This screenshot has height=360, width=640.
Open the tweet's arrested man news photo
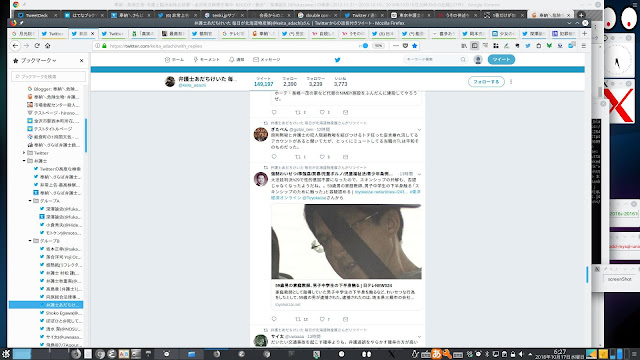click(x=346, y=242)
